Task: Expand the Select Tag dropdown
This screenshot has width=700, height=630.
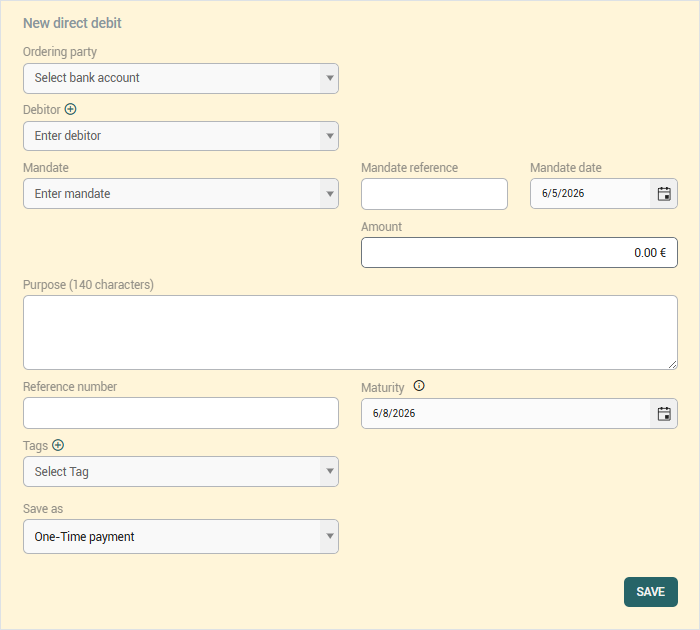Action: pyautogui.click(x=181, y=471)
